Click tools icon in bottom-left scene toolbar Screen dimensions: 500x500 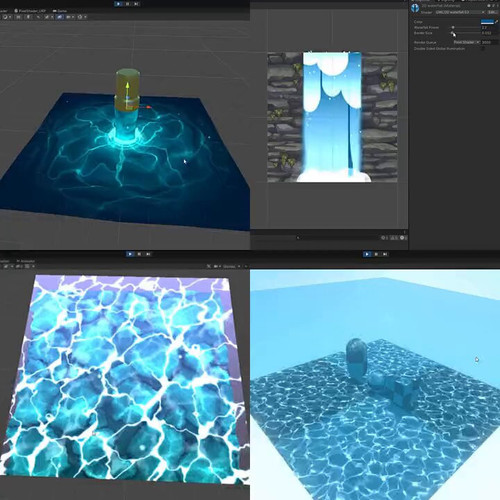[x=209, y=266]
